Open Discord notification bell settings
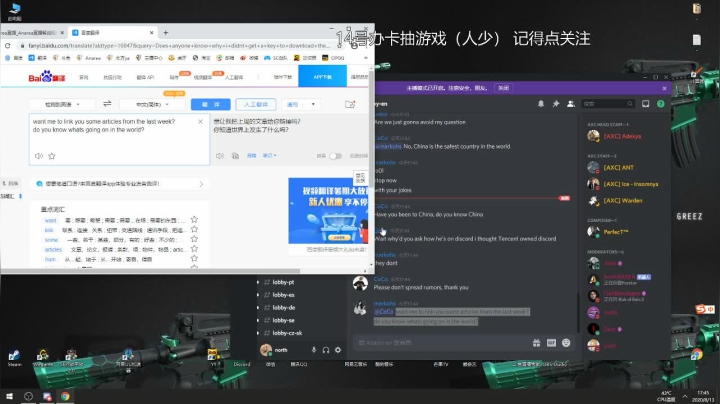Image resolution: width=720 pixels, height=404 pixels. (541, 104)
